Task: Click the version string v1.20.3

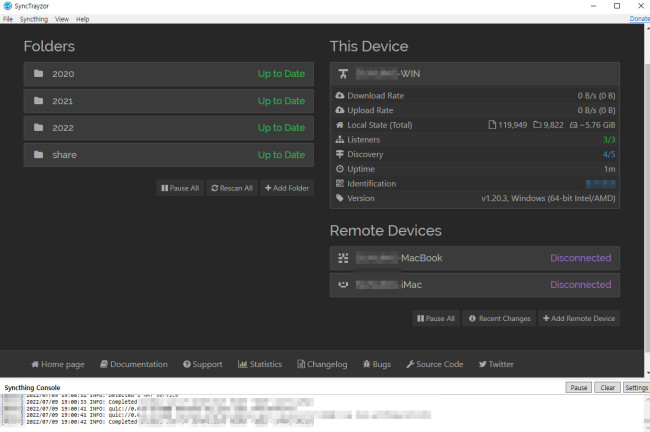Action: (x=548, y=198)
